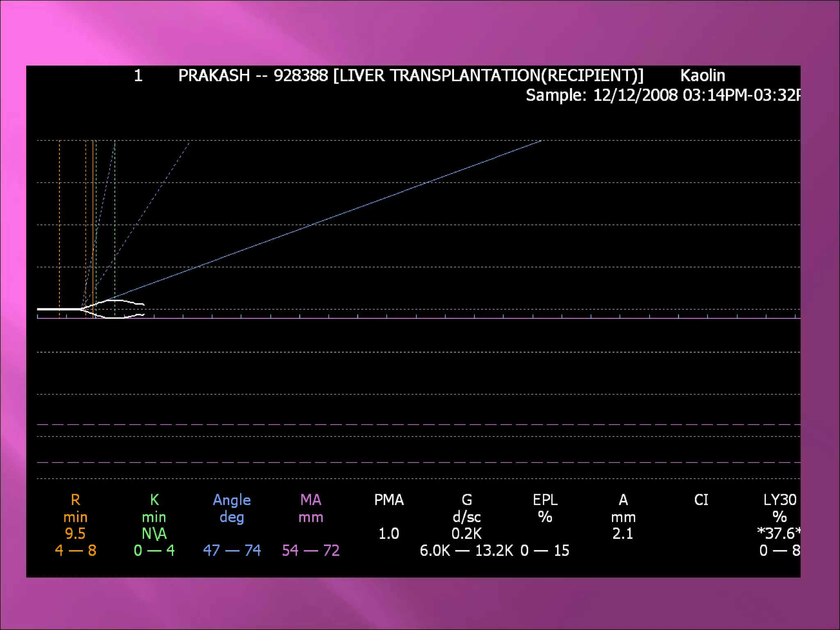Viewport: 840px width, 630px height.
Task: Click the Sample date and time text
Action: point(662,95)
